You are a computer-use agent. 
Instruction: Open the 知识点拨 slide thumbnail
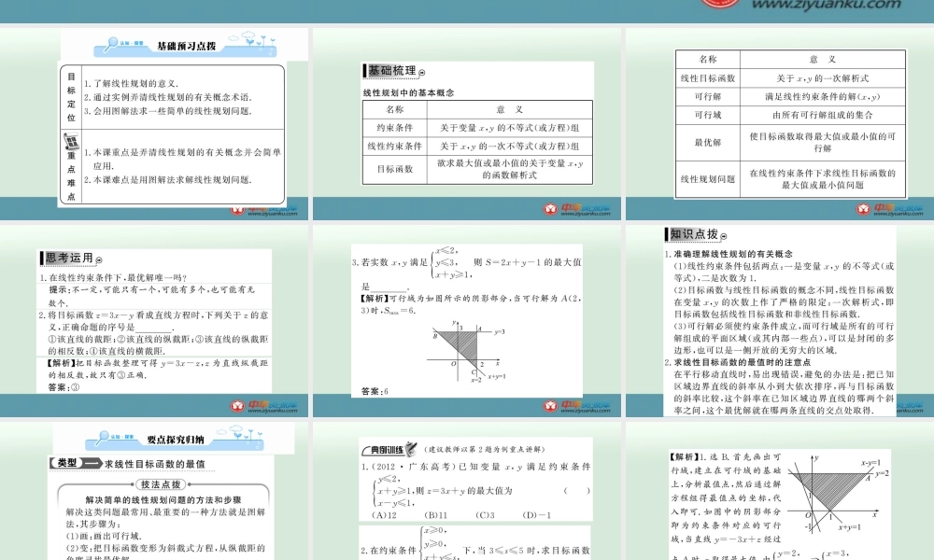coord(780,321)
